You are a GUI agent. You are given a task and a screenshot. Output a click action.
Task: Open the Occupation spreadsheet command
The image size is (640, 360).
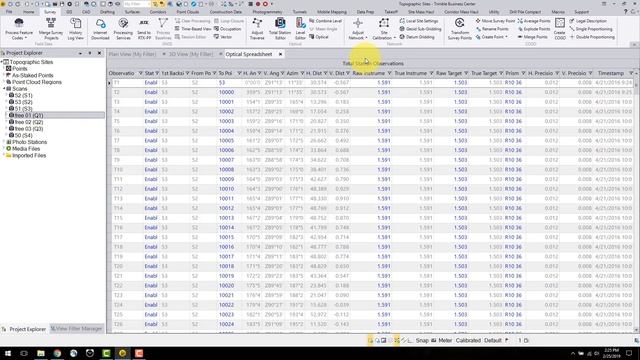coord(227,29)
